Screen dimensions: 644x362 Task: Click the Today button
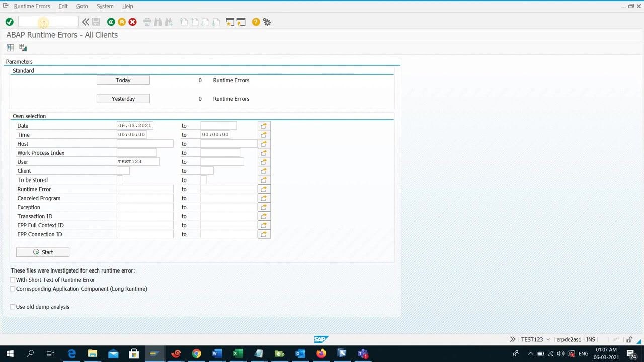pyautogui.click(x=123, y=80)
